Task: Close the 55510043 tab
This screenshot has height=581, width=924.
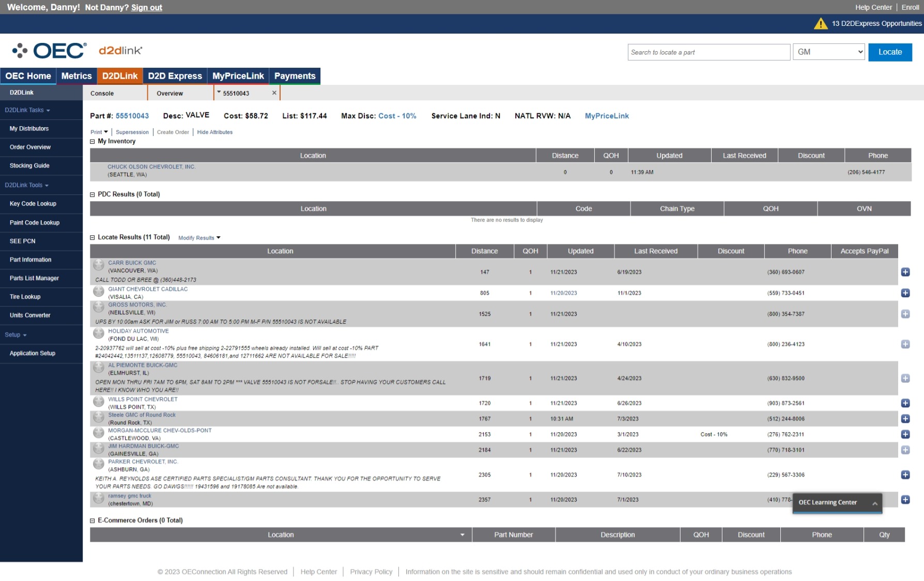Action: (x=274, y=93)
